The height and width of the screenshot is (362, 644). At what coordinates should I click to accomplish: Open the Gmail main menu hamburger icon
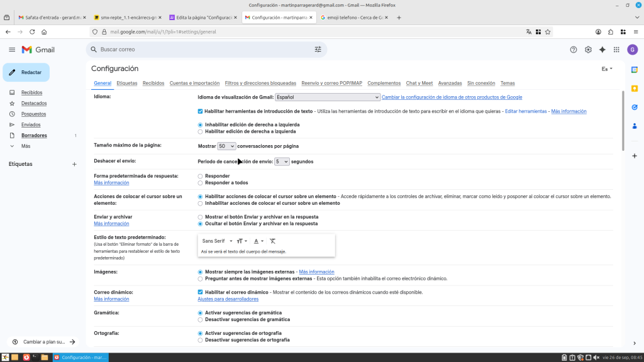[x=12, y=50]
